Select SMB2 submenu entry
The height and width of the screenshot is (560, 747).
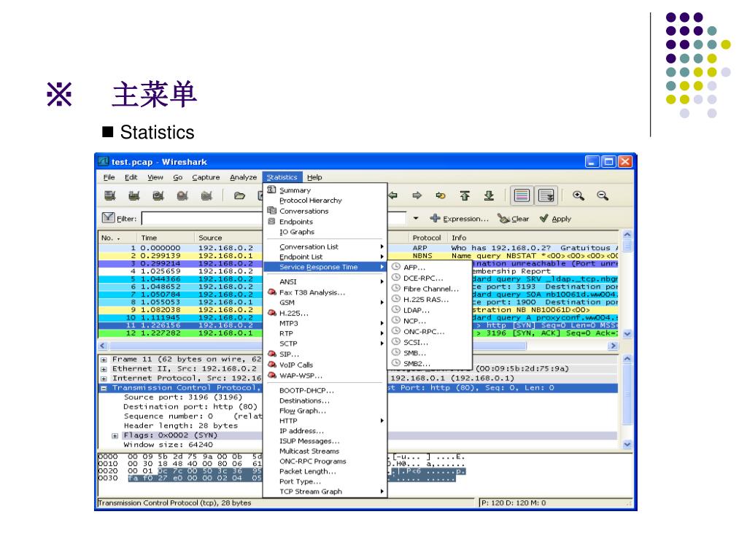click(430, 363)
